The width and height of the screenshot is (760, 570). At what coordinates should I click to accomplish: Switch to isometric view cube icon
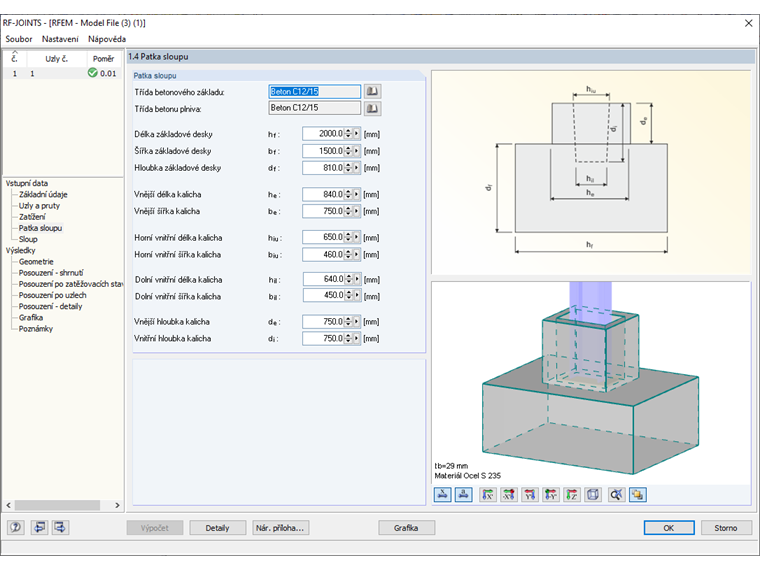593,495
